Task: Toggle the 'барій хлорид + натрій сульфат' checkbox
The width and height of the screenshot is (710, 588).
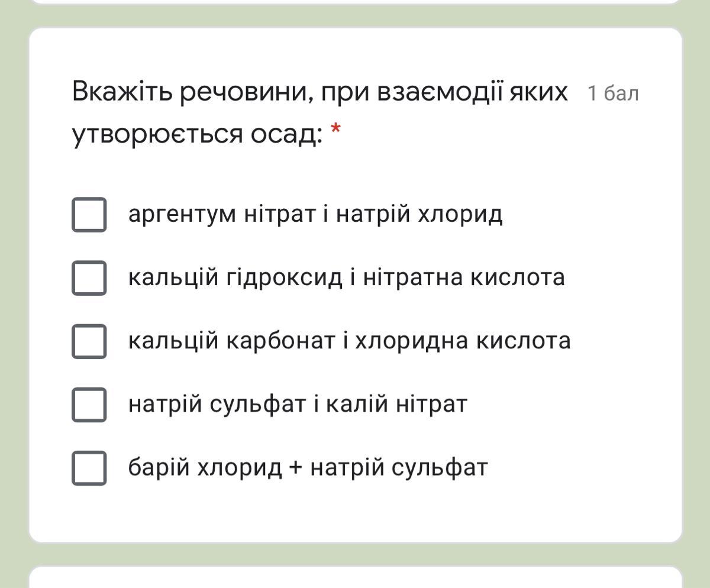Action: click(89, 468)
